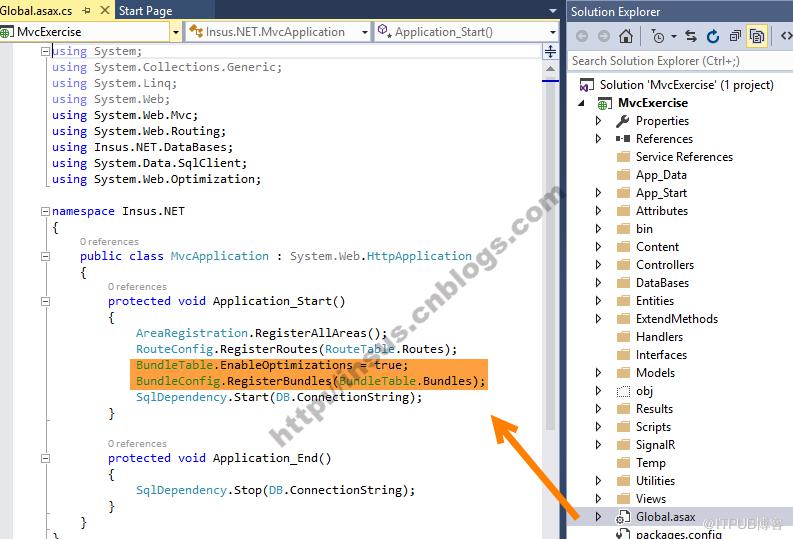
Task: Click the HttpApplication type name
Action: [419, 256]
